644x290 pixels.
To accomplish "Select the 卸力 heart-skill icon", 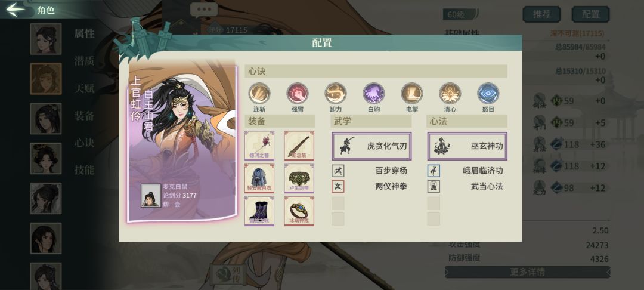I will coord(336,93).
